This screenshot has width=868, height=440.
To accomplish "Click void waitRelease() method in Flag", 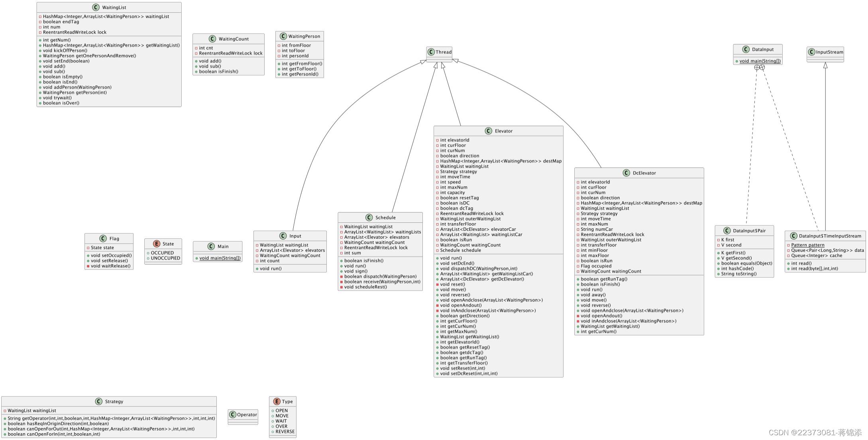I will coord(110,266).
